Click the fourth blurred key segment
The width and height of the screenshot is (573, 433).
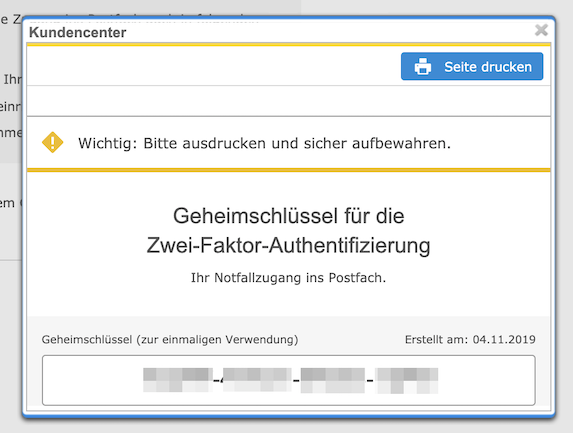pos(407,380)
